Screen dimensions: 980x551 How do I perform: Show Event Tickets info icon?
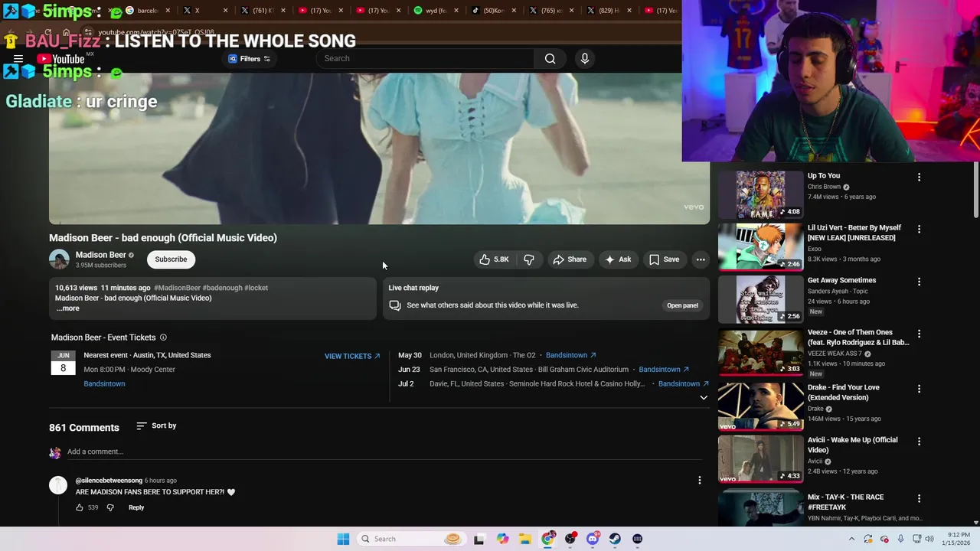click(163, 337)
